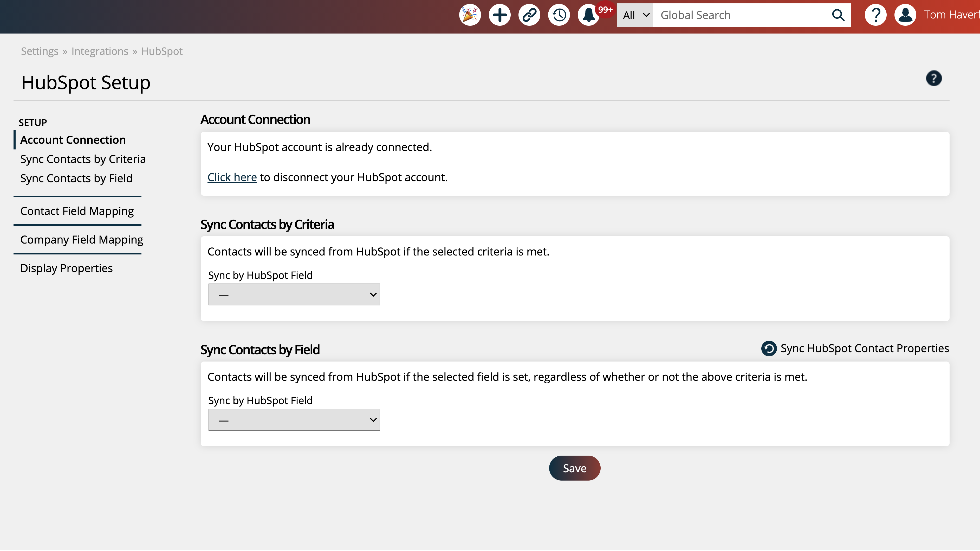Viewport: 980px width, 551px height.
Task: Open the Tom Haverford profile avatar
Action: [905, 15]
